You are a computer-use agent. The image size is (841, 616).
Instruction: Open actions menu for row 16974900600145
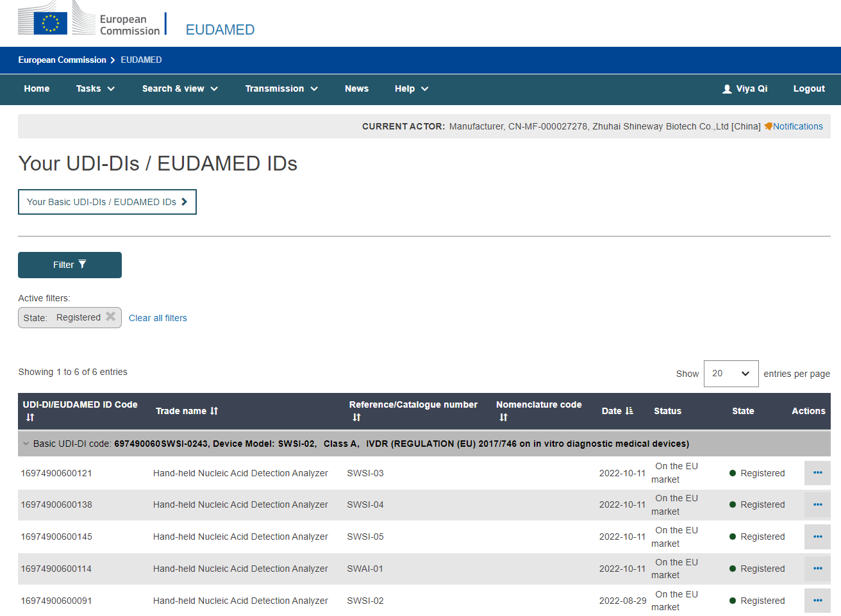click(817, 537)
